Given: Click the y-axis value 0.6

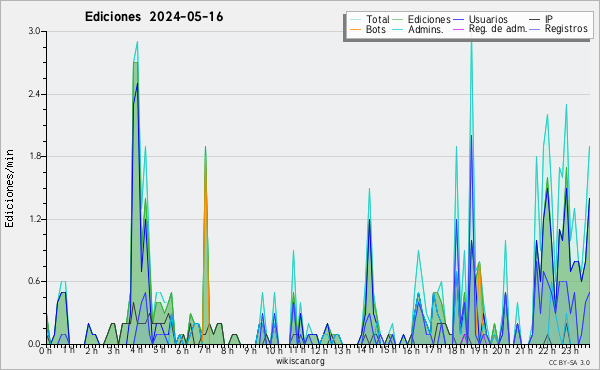Looking at the screenshot, I should click(x=34, y=281).
